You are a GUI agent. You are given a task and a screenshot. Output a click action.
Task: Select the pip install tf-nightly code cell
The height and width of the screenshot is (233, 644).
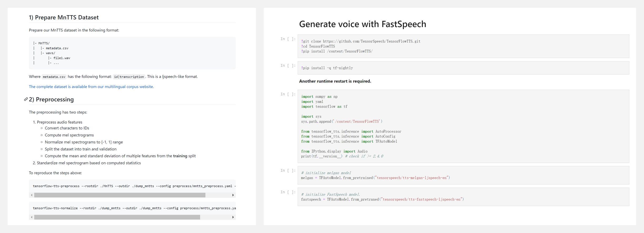click(463, 68)
